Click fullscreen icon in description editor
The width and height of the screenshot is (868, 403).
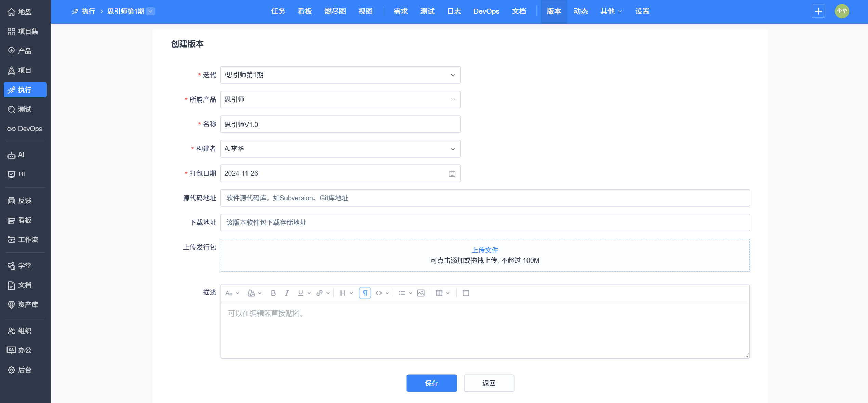click(x=466, y=293)
